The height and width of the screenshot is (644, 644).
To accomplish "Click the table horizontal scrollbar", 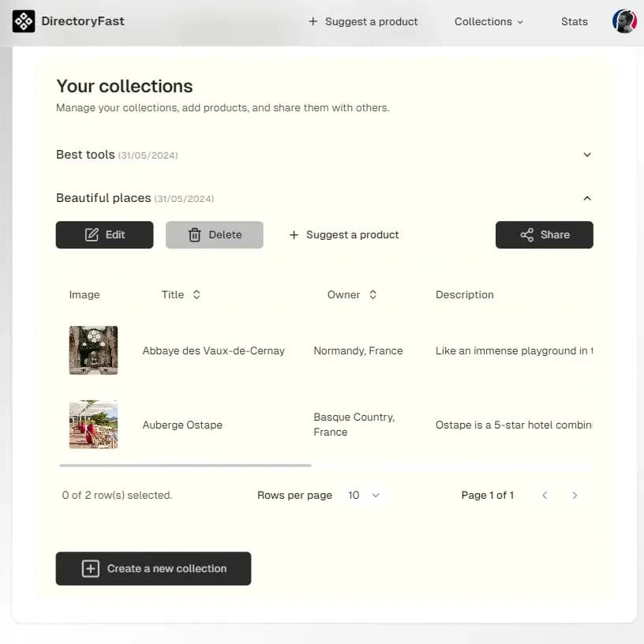I will (185, 466).
